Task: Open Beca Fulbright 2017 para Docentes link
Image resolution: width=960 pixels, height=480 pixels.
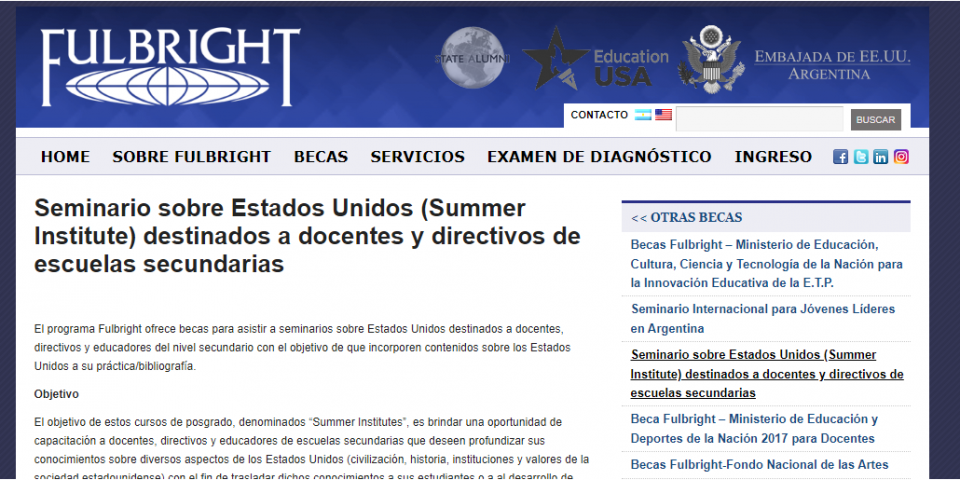Action: click(x=754, y=429)
